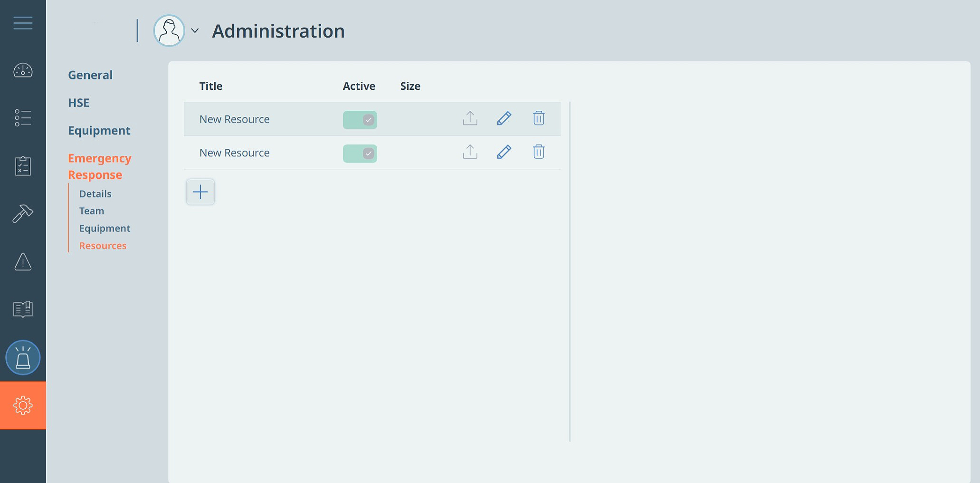Open Details under Emergency Response

[x=95, y=194]
